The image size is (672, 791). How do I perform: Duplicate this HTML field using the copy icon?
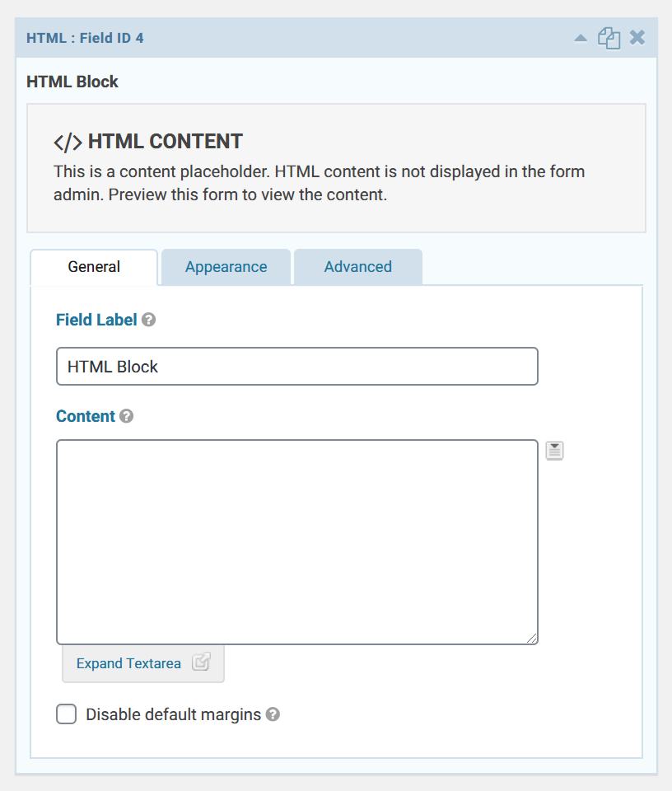(x=609, y=39)
